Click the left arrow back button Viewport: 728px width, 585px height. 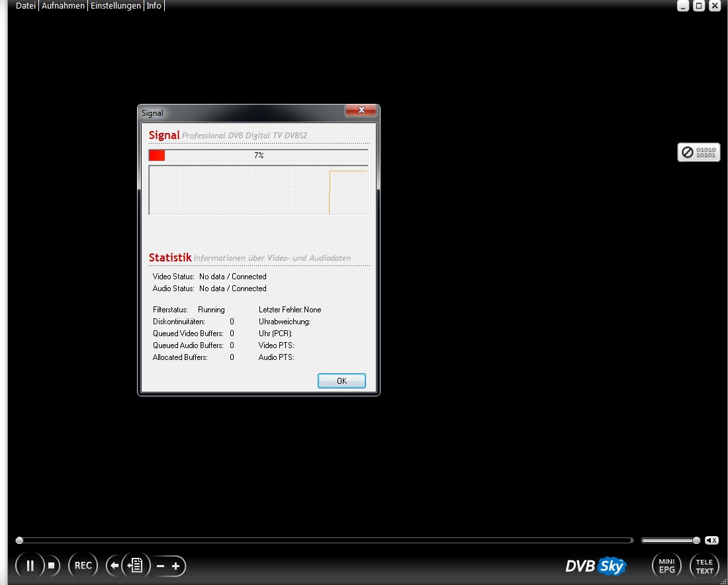(x=114, y=566)
